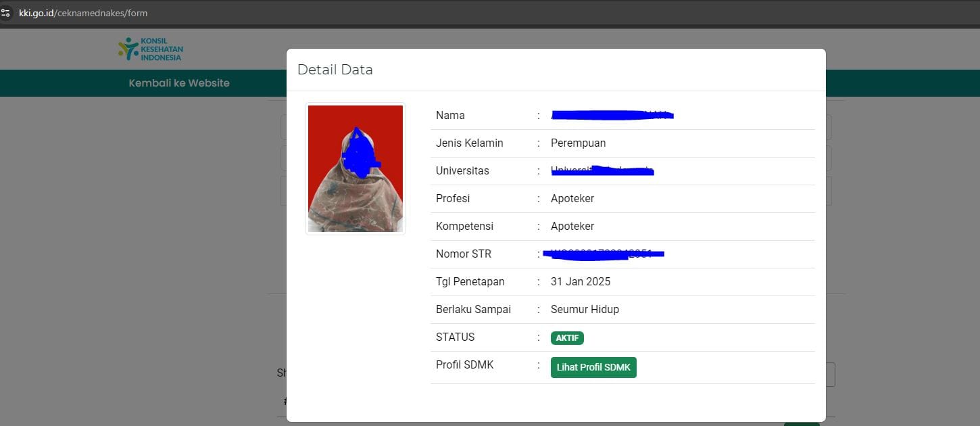Click the Nomor STR value
The height and width of the screenshot is (426, 980).
603,254
